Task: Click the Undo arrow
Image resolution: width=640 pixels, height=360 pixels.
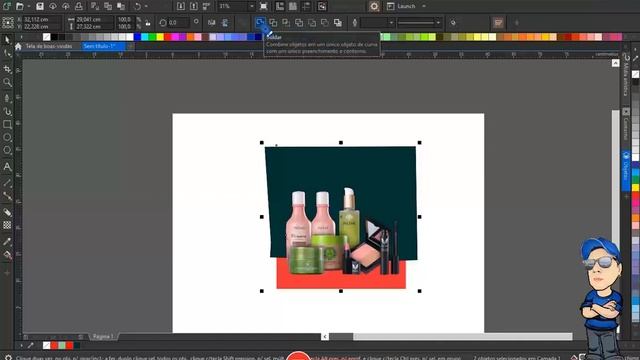Action: 138,6
